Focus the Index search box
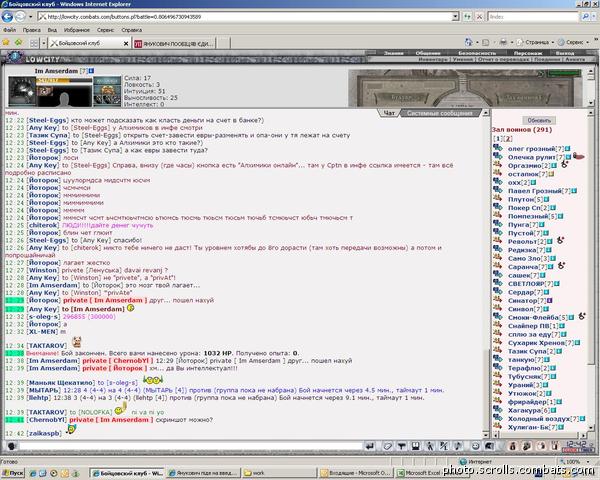The width and height of the screenshot is (600, 480). tap(533, 17)
